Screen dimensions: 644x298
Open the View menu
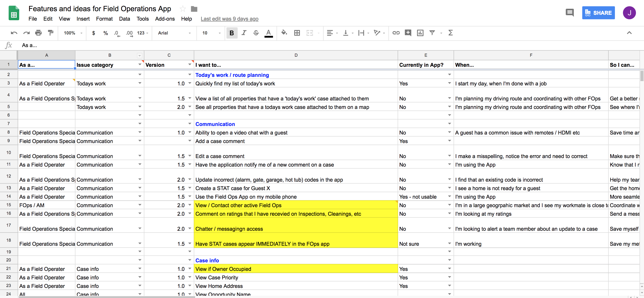coord(64,19)
